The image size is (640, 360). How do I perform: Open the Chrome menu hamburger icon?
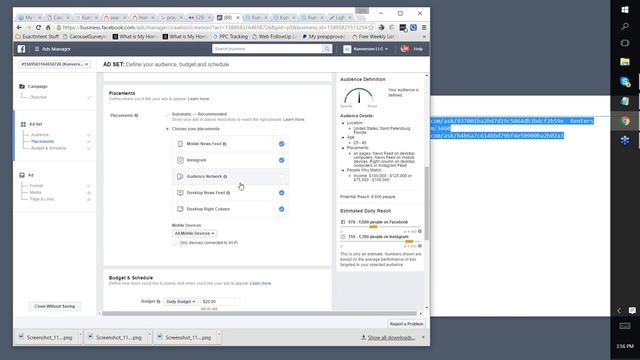pyautogui.click(x=424, y=27)
